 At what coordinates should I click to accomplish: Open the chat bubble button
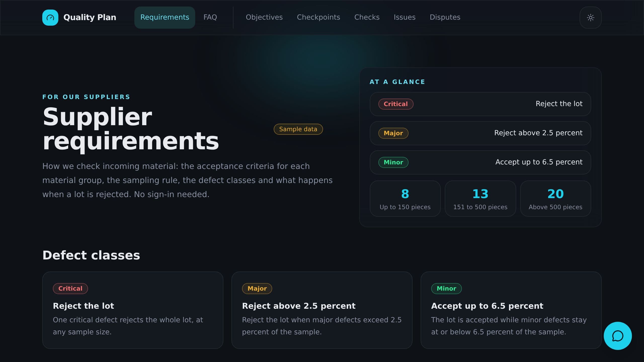point(618,336)
